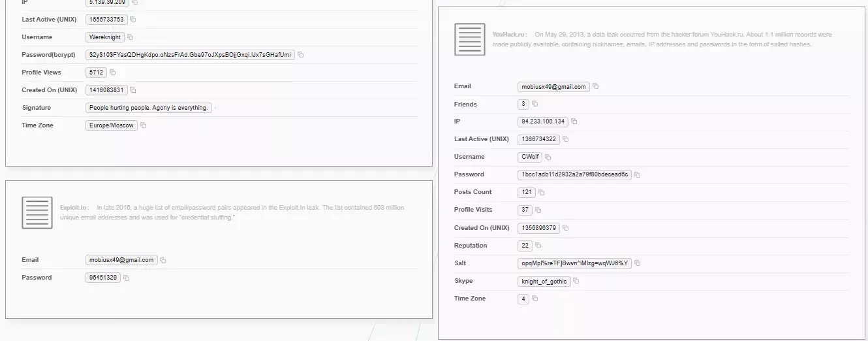The height and width of the screenshot is (341, 868).
Task: Copy the Posts Count value 121
Action: (542, 192)
